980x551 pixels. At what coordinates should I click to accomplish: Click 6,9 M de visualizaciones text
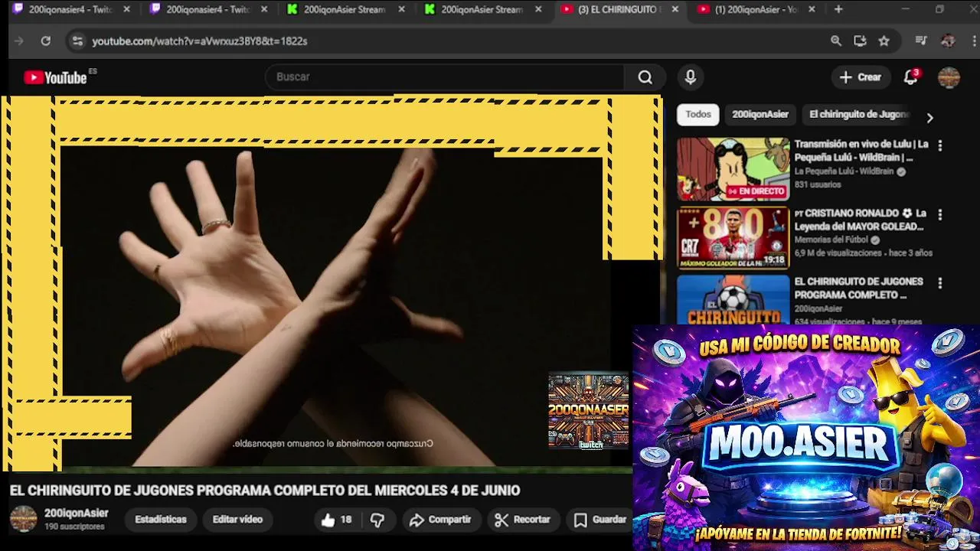pyautogui.click(x=838, y=253)
